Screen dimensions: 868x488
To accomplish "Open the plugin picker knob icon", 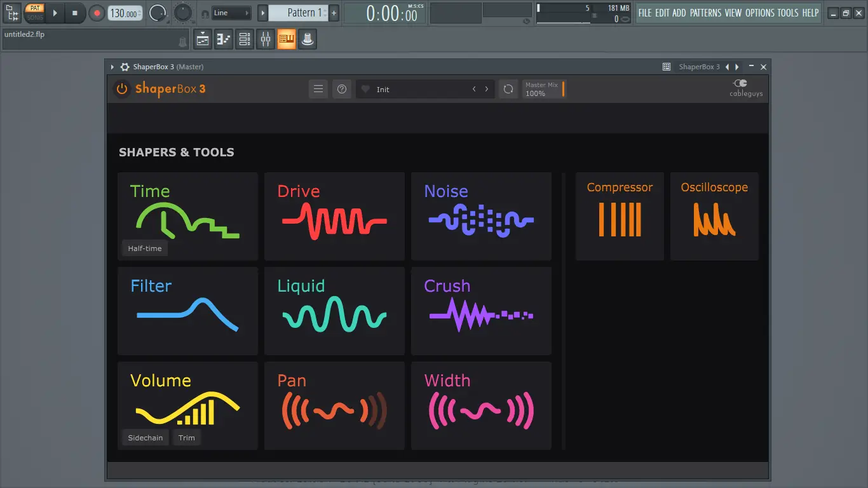I will coord(308,39).
